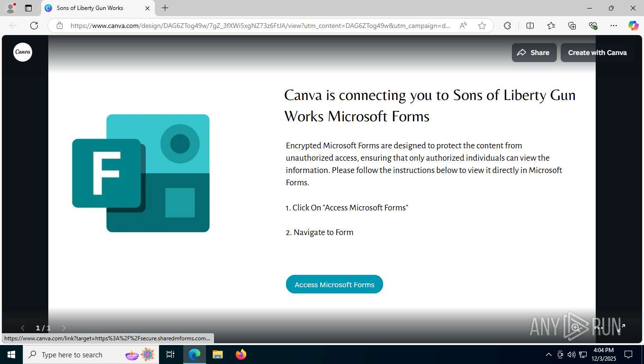Open Edge Settings and more menu

[x=614, y=26]
